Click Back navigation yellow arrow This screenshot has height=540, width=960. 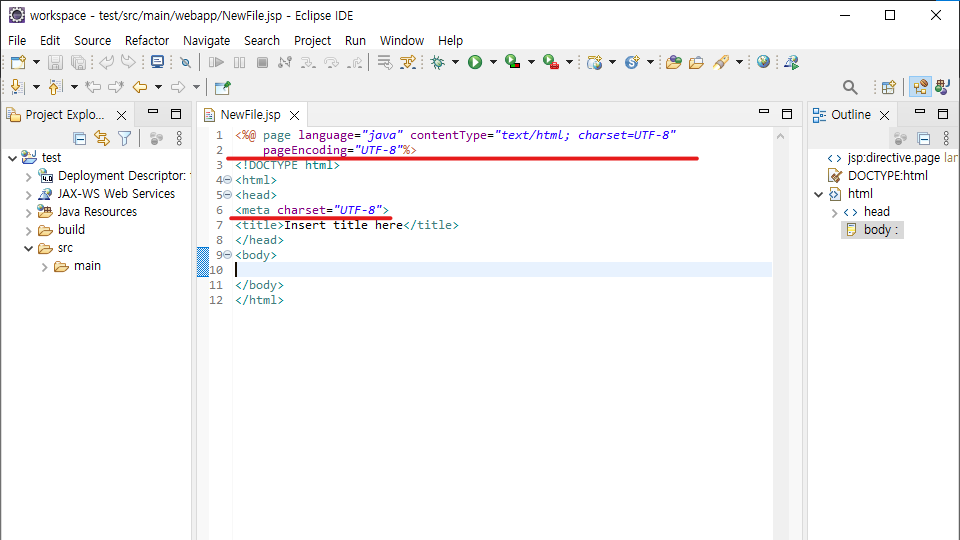pyautogui.click(x=140, y=88)
